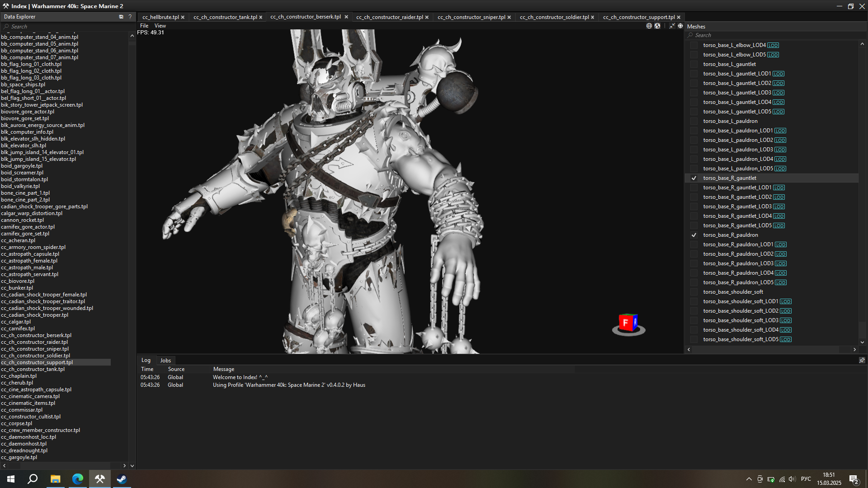Uncheck the torso_base_R_gauntlet mesh
The image size is (868, 488).
click(693, 178)
